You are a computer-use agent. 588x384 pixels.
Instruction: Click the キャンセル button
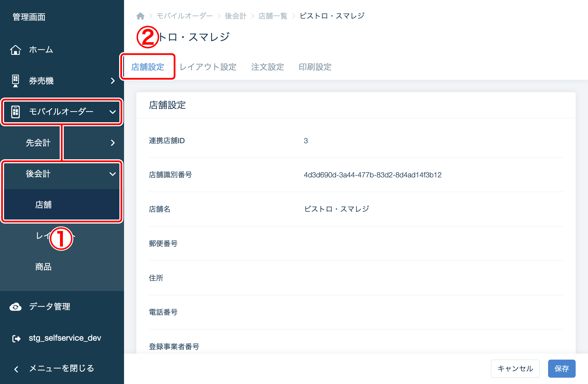pyautogui.click(x=515, y=369)
